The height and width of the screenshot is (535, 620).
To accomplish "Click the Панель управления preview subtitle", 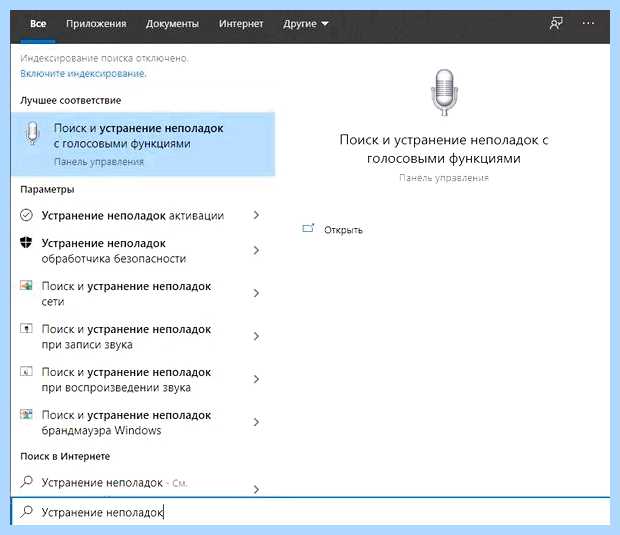I will pyautogui.click(x=444, y=178).
